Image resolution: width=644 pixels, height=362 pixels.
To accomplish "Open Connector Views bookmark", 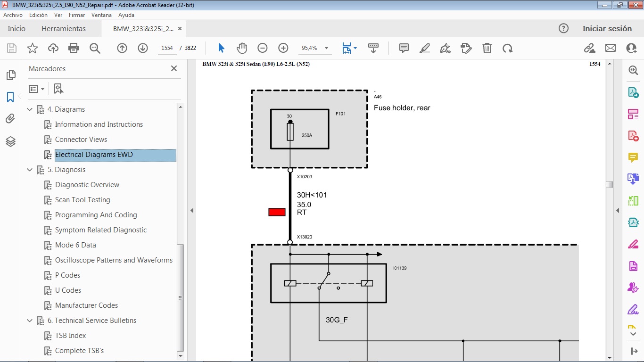I will (81, 140).
